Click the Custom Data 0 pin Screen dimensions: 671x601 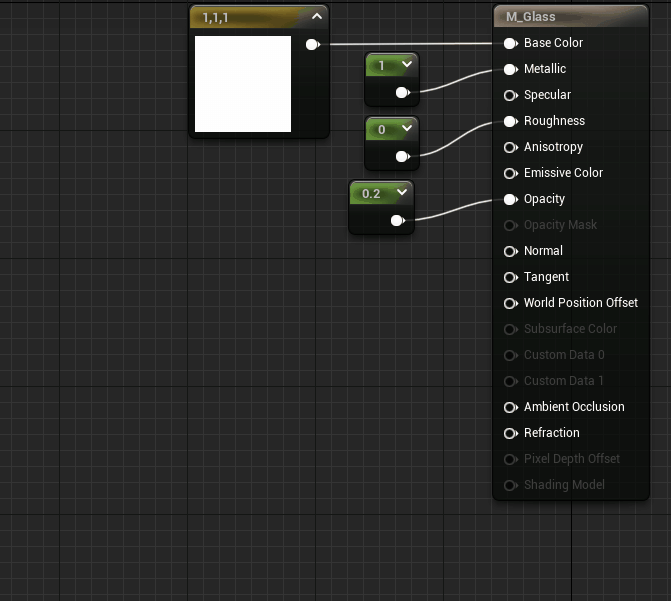pyautogui.click(x=511, y=355)
